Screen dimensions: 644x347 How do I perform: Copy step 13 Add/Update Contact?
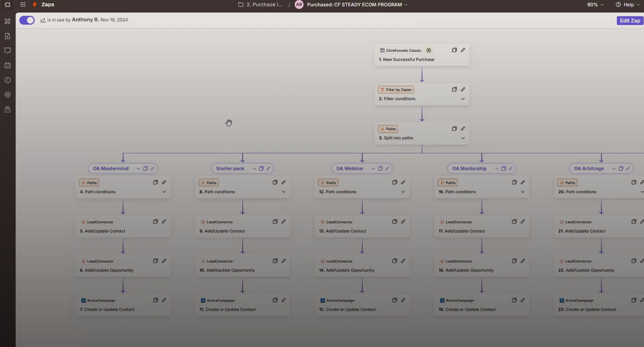pyautogui.click(x=394, y=222)
